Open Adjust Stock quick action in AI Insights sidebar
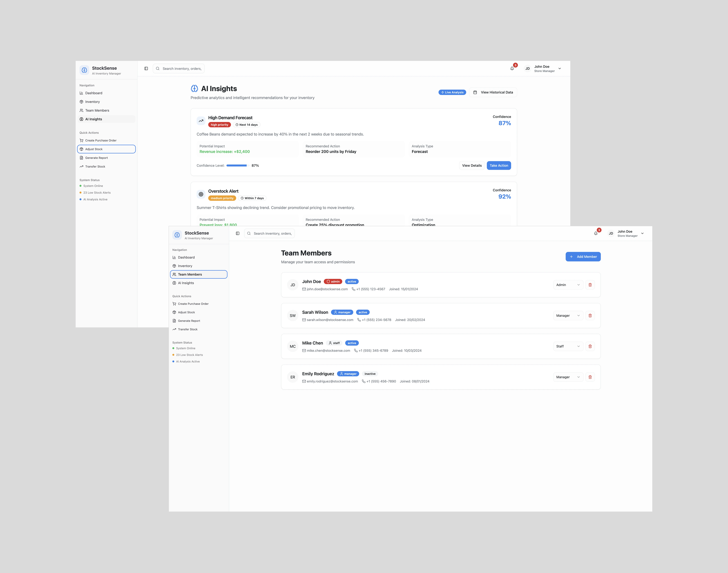Screen dimensions: 728x573 click(x=106, y=149)
